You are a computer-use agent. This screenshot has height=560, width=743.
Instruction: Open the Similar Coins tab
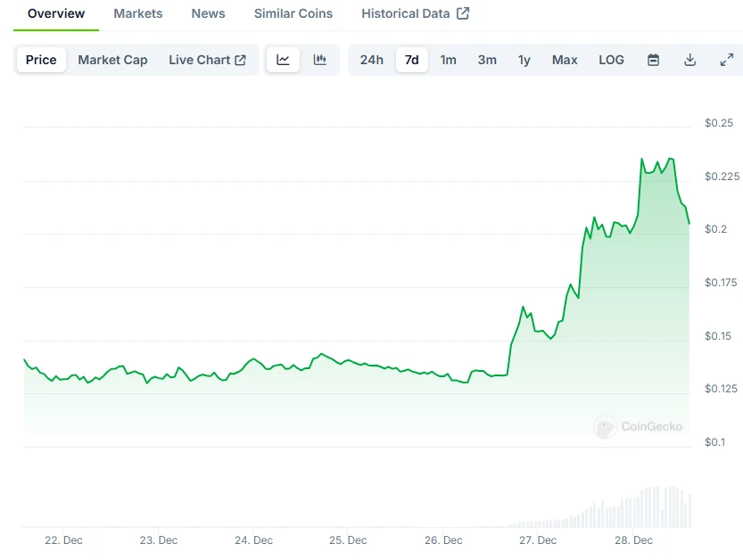[293, 13]
